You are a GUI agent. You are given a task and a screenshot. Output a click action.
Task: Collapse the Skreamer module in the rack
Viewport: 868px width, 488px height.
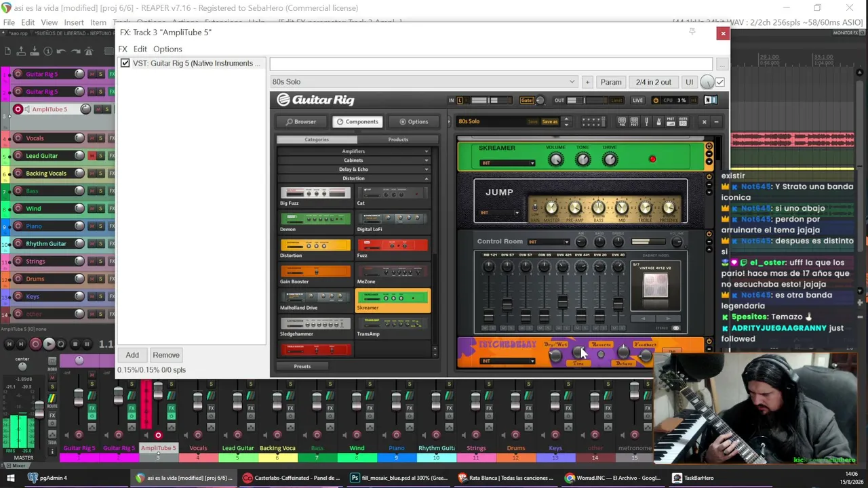(709, 155)
